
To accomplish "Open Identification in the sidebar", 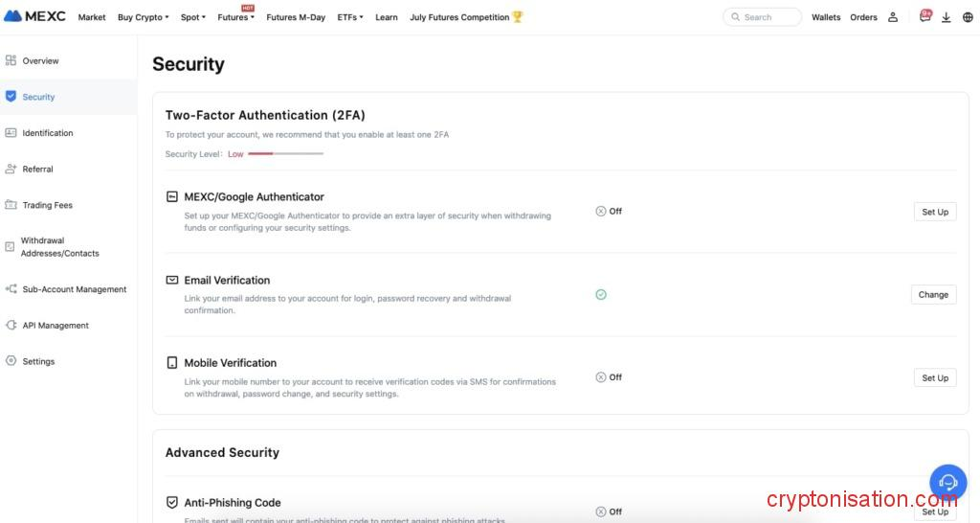I will point(48,133).
